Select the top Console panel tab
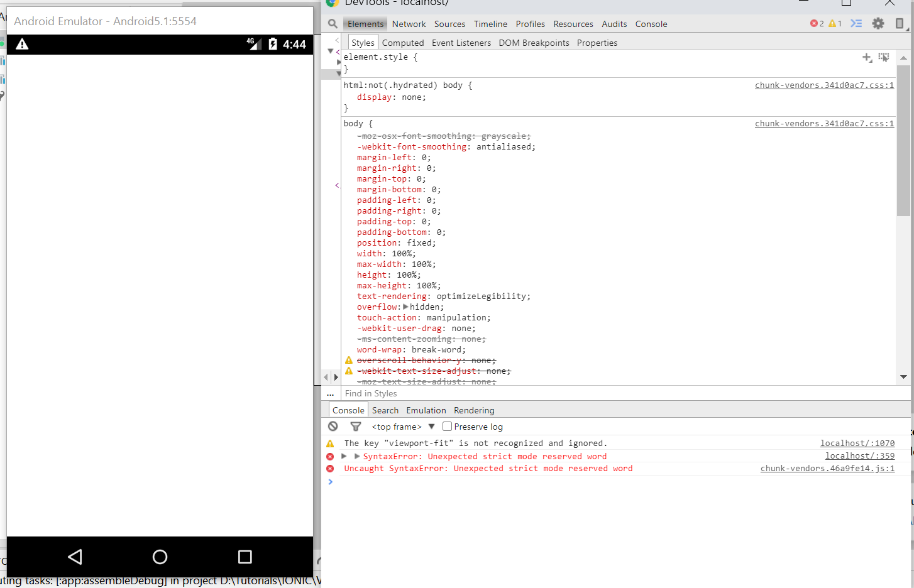914x588 pixels. (651, 24)
